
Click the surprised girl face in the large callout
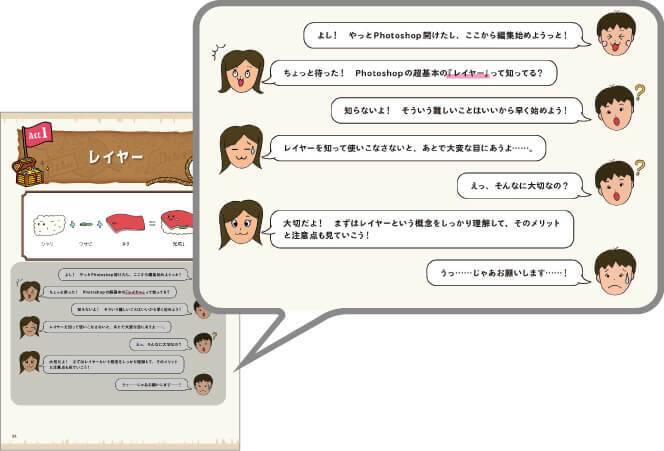pos(240,71)
